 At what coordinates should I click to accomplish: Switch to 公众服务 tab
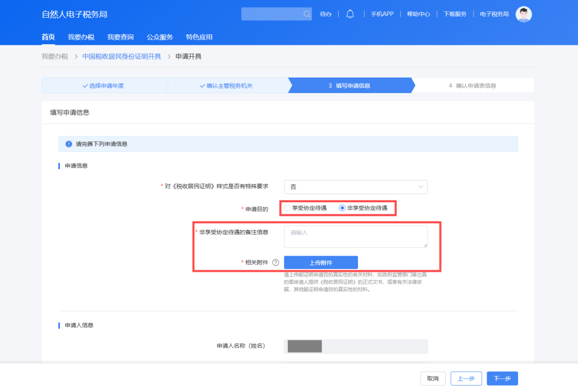click(159, 37)
